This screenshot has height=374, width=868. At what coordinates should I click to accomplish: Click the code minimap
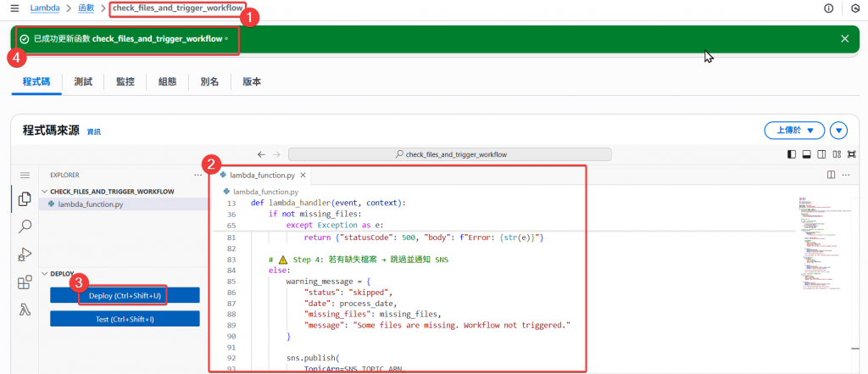[824, 243]
